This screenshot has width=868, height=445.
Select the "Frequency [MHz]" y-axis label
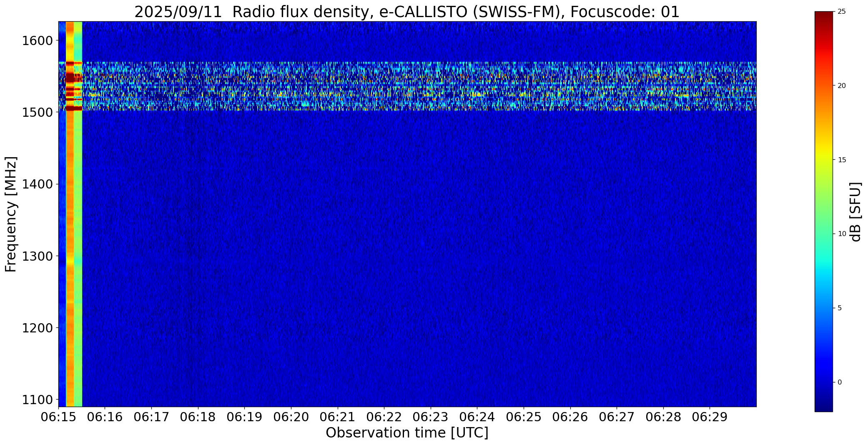click(x=11, y=214)
